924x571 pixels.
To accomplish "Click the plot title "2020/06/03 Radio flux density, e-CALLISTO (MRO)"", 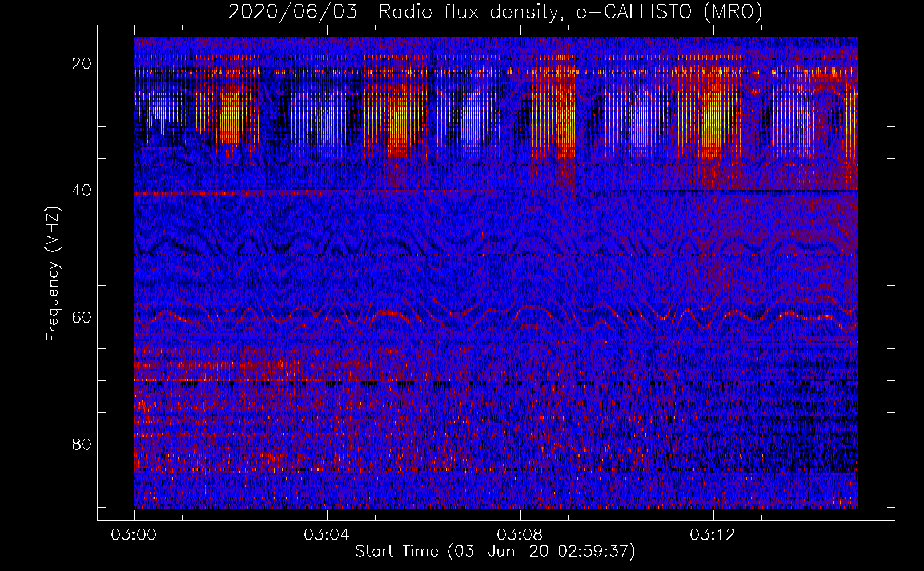I will (x=495, y=12).
